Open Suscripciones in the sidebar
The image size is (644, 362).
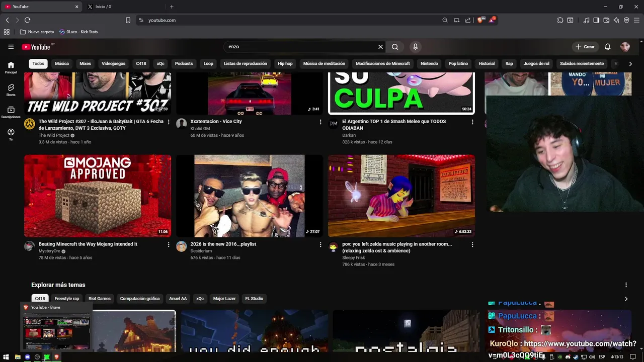pos(11,112)
